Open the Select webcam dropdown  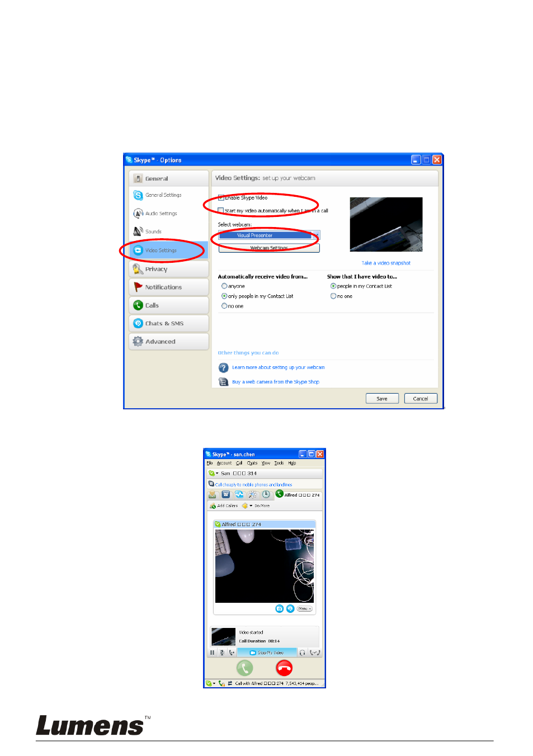point(269,235)
